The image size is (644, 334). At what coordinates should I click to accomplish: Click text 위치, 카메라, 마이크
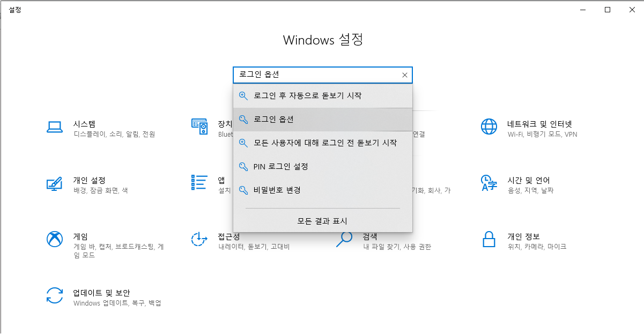pos(537,247)
